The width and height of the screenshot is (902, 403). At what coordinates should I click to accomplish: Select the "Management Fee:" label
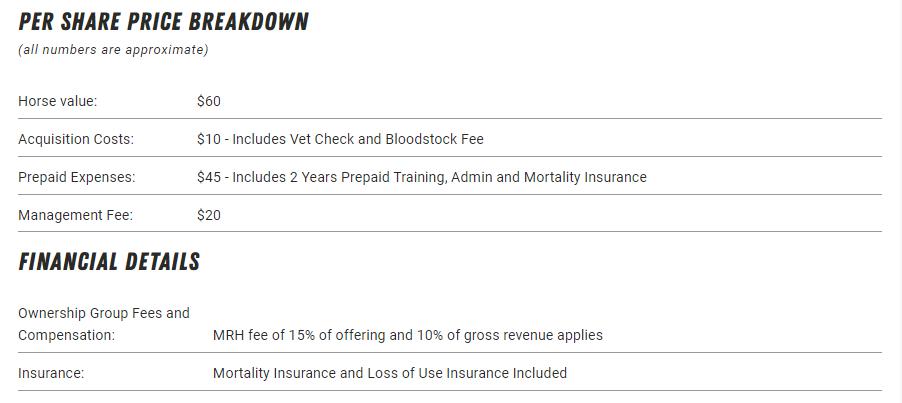pyautogui.click(x=75, y=215)
